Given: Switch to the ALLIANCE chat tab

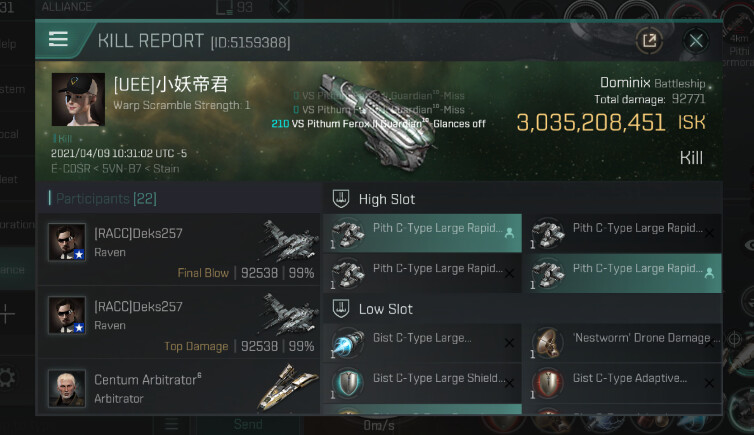Looking at the screenshot, I should (x=67, y=7).
